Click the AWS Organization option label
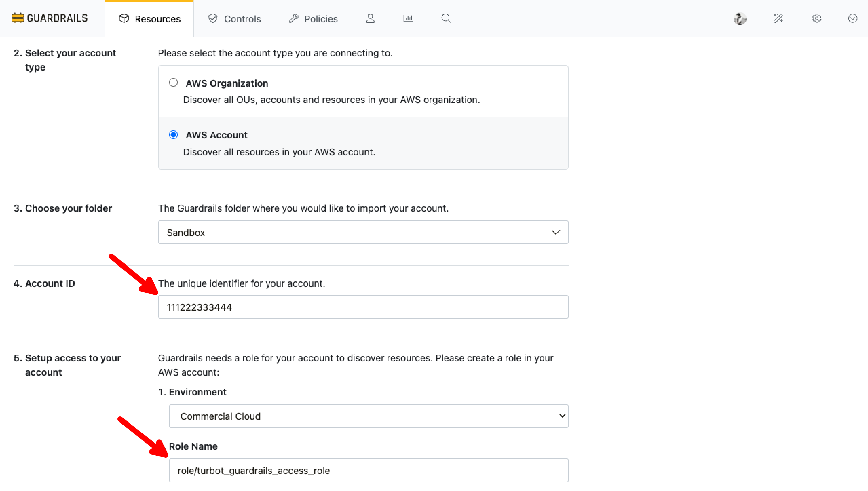The image size is (868, 491). (227, 83)
